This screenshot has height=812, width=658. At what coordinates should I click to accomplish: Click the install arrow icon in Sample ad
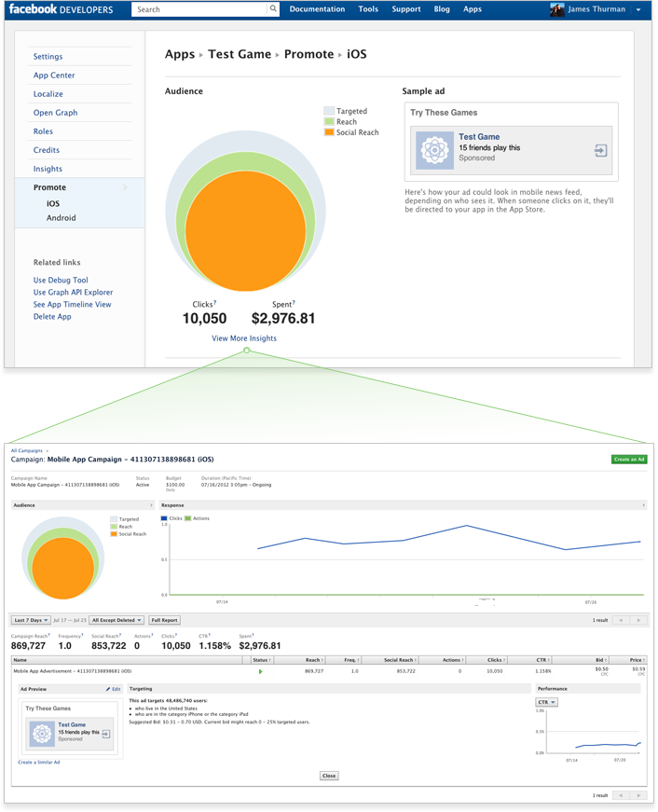600,151
